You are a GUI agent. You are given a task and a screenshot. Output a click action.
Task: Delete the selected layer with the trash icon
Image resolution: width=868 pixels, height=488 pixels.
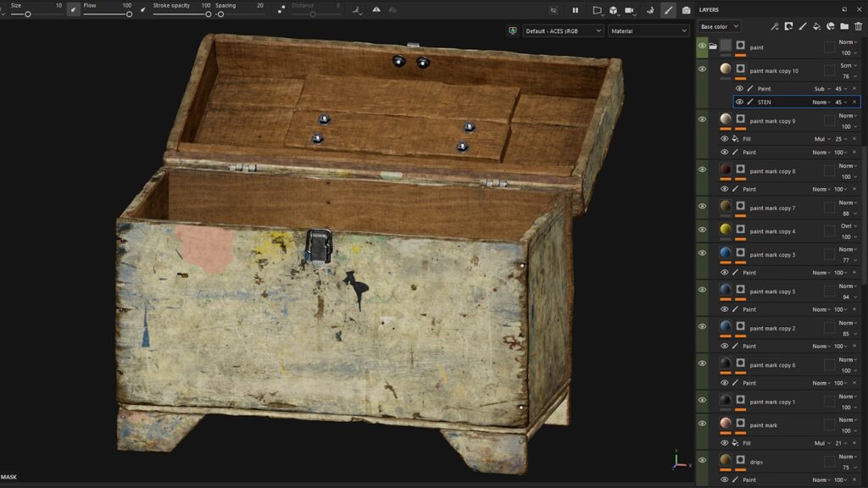[x=859, y=26]
